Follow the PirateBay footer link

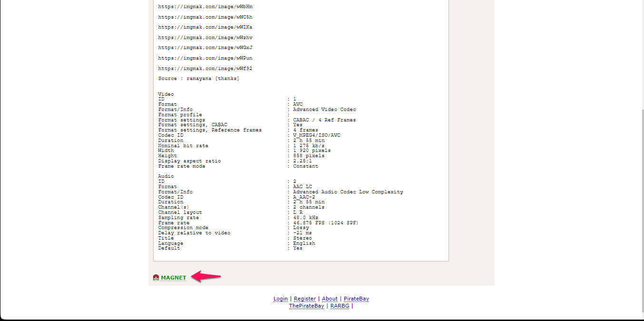point(356,299)
